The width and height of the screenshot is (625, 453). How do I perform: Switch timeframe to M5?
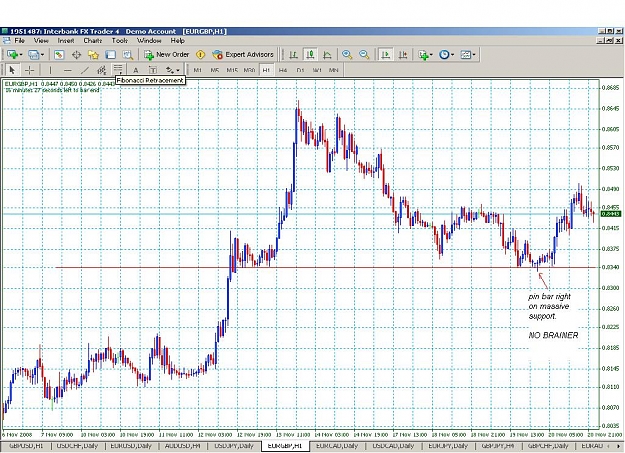click(x=214, y=70)
